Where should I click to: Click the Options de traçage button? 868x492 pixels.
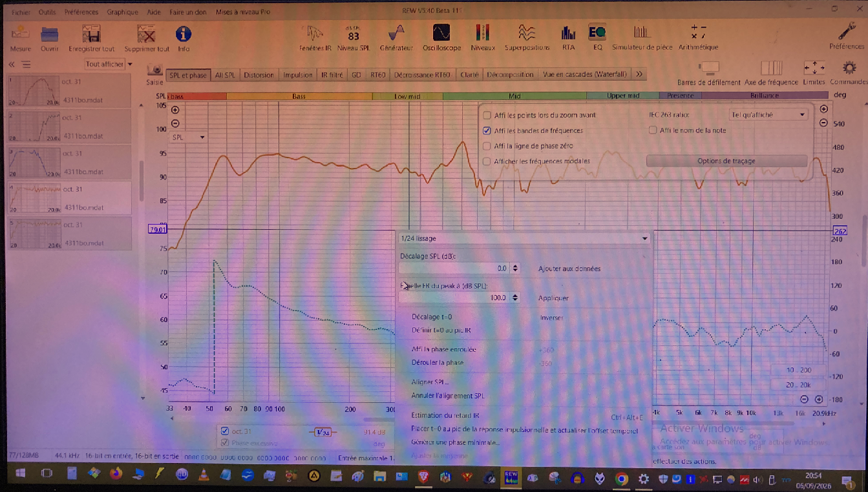point(726,161)
